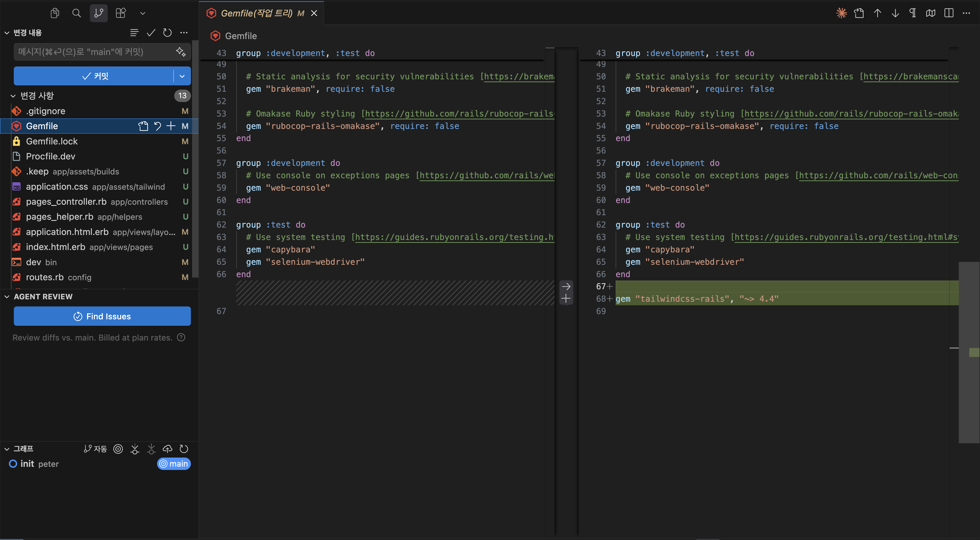Collapse the 변경 사항 changes group

point(13,96)
